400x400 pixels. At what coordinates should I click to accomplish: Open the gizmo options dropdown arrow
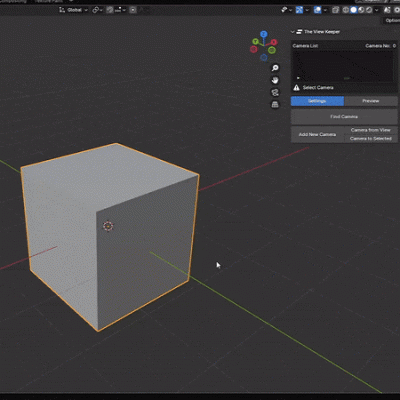[307, 10]
